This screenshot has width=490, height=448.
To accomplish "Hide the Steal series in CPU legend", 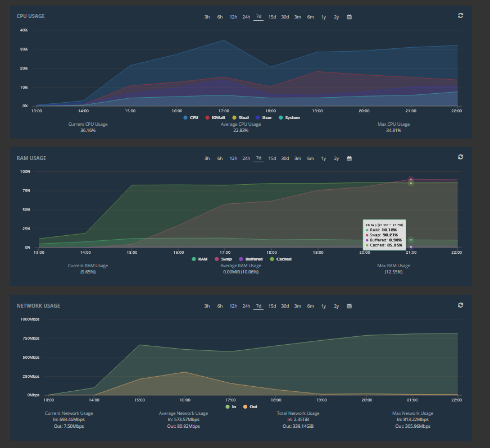I will click(239, 117).
